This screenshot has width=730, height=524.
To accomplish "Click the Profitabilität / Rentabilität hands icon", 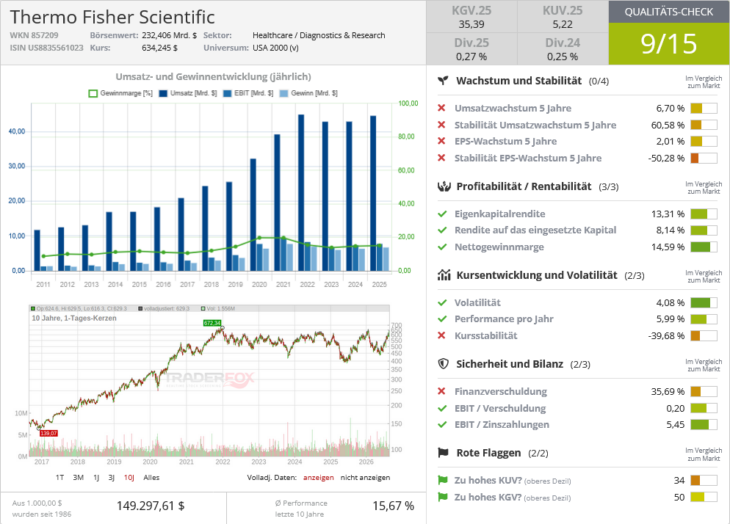I will tap(444, 187).
